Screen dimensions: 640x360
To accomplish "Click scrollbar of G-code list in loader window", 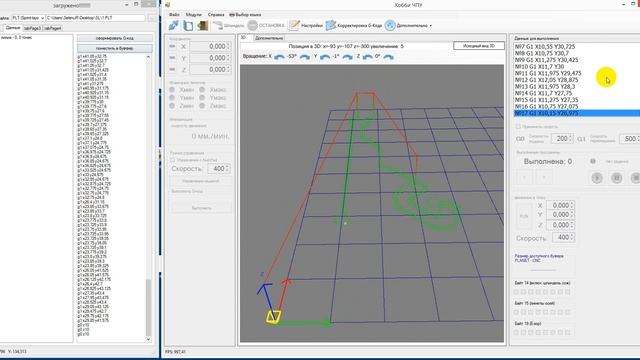I will [x=148, y=307].
